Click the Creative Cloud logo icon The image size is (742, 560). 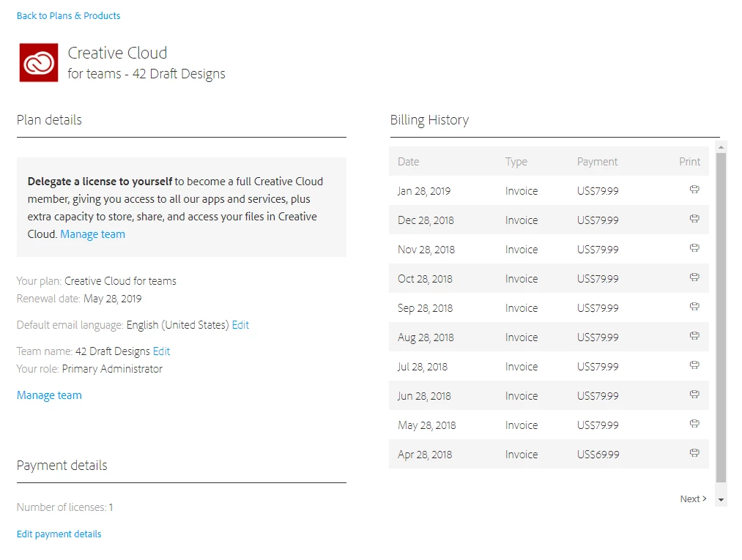point(39,63)
